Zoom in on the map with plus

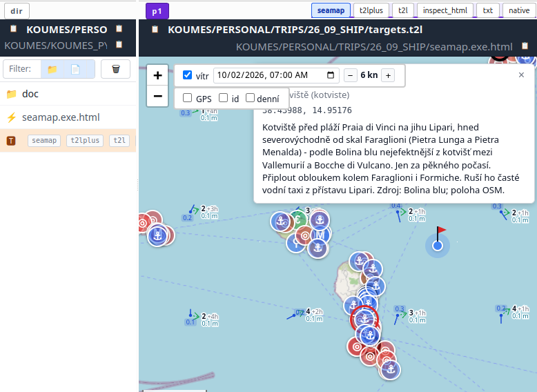(x=157, y=75)
